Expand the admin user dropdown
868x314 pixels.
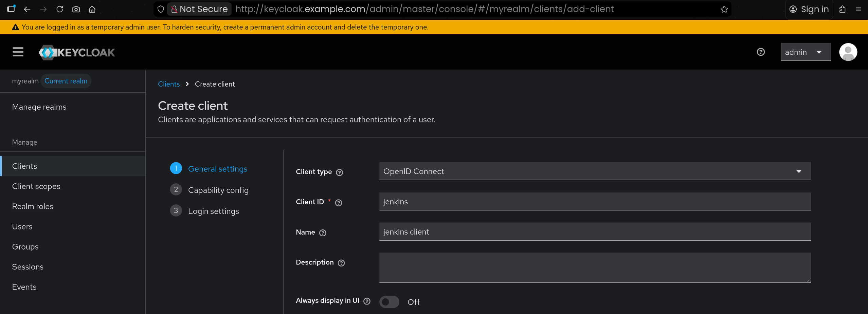806,52
